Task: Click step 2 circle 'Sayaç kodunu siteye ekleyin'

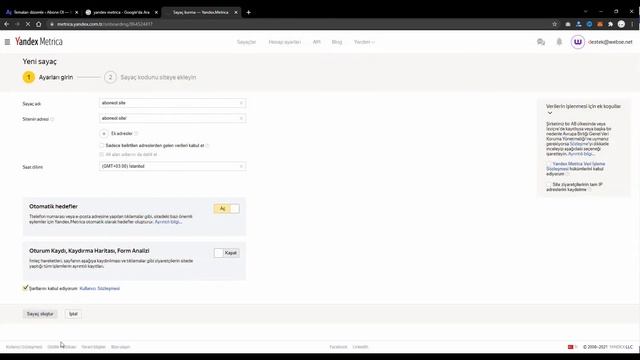Action: pyautogui.click(x=110, y=77)
